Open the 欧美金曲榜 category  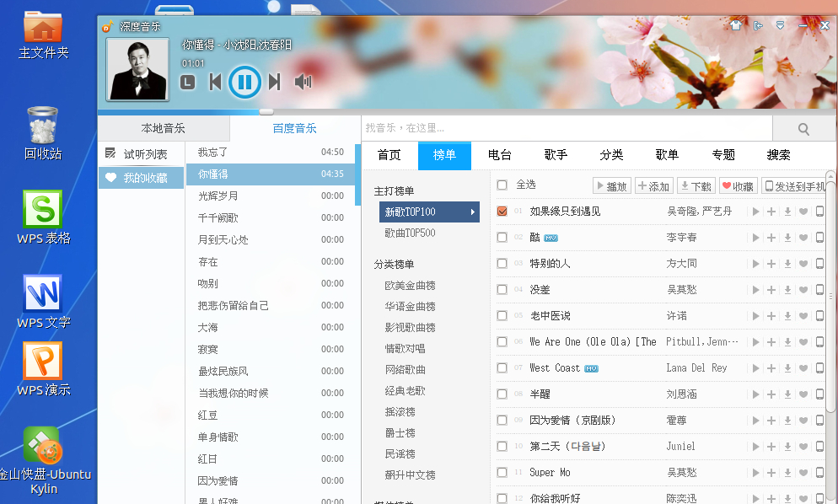pyautogui.click(x=410, y=286)
